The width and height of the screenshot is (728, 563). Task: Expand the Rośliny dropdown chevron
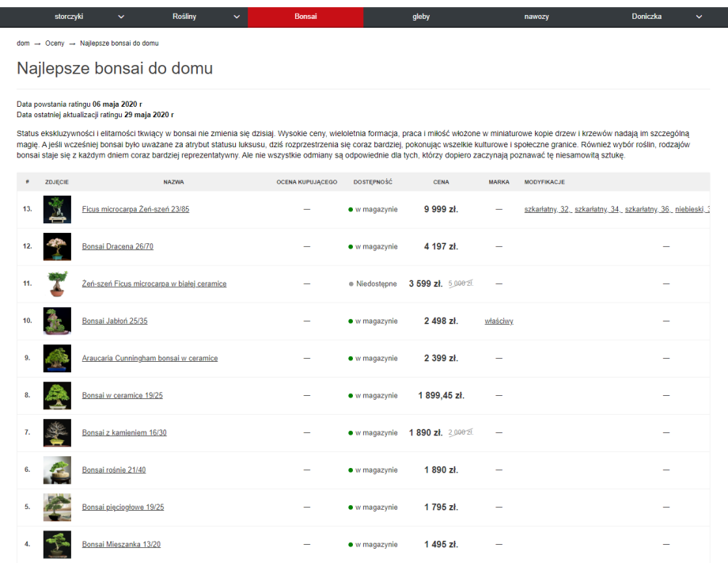pos(237,17)
